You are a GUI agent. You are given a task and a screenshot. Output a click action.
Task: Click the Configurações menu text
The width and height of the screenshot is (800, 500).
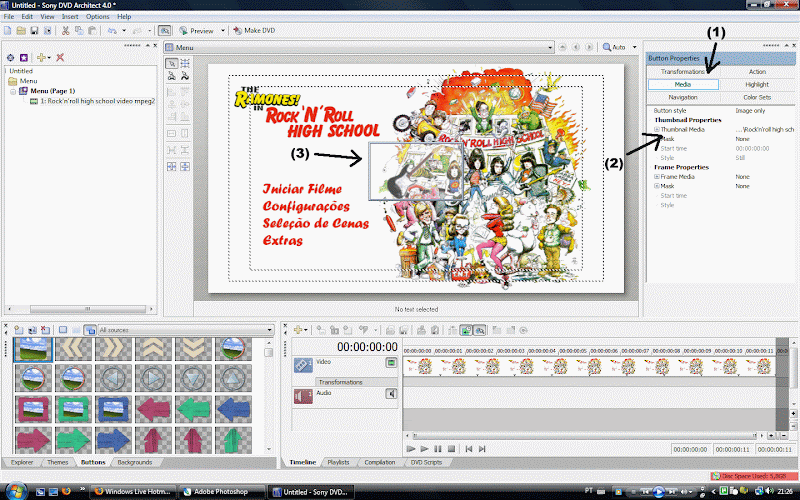(306, 207)
